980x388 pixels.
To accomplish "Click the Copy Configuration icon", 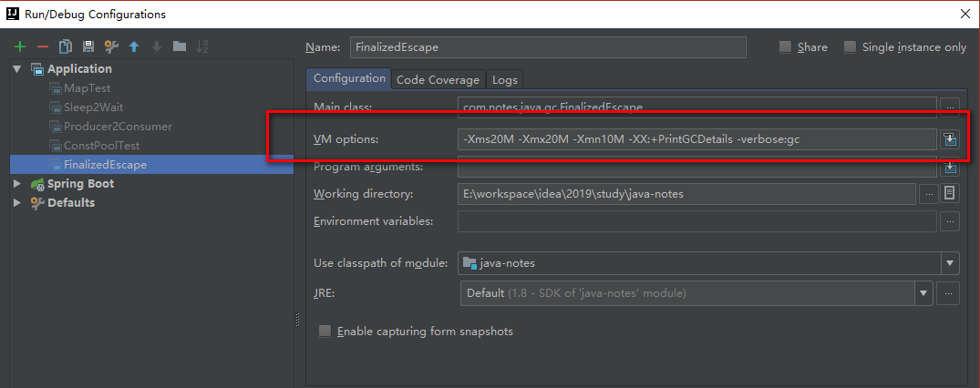I will click(66, 46).
